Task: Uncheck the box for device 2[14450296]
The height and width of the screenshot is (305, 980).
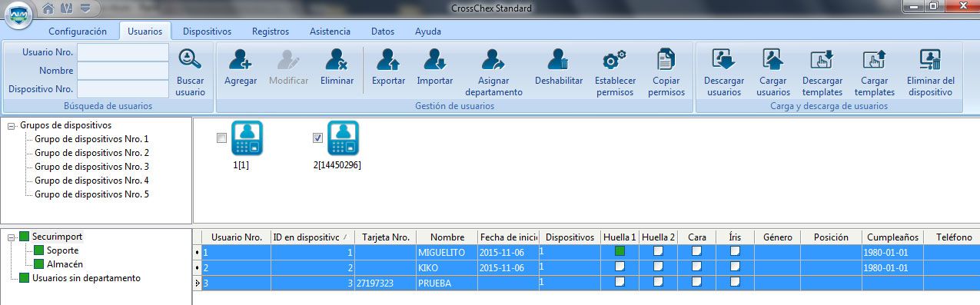Action: pyautogui.click(x=317, y=138)
